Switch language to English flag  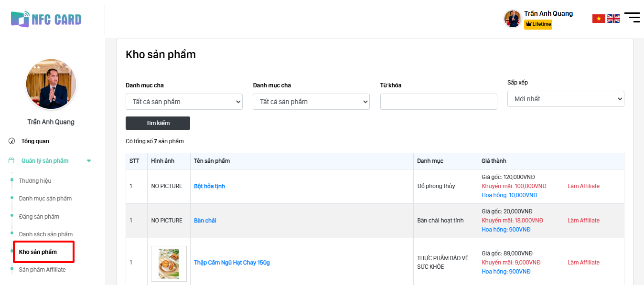(613, 19)
